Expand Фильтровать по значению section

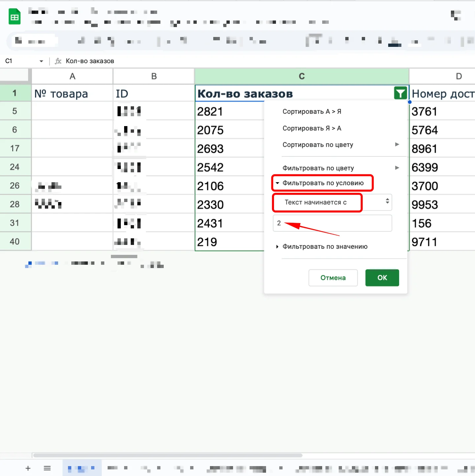pyautogui.click(x=324, y=247)
